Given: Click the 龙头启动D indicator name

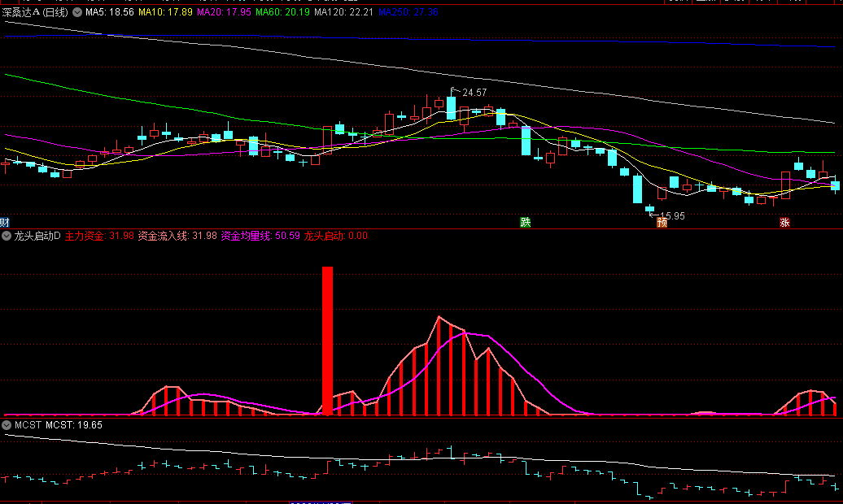Looking at the screenshot, I should pyautogui.click(x=37, y=236).
